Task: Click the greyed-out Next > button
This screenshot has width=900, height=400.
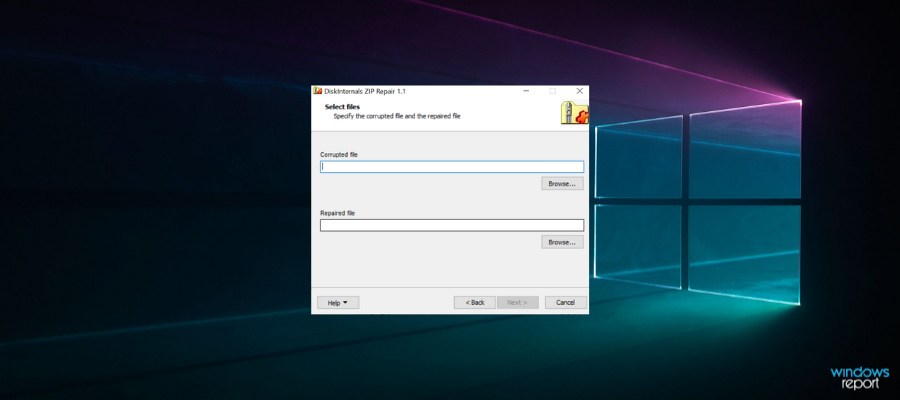Action: tap(518, 302)
